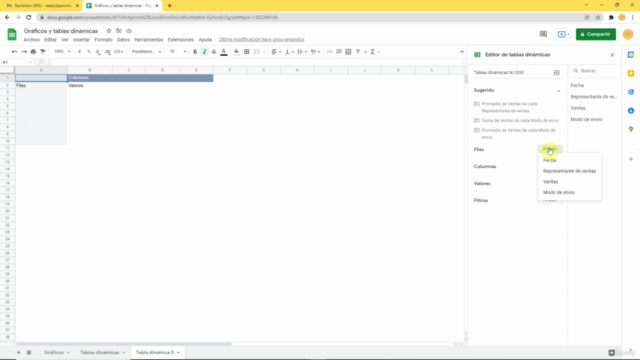Screen dimensions: 640x360
Task: Click the Añadir button next to Filas
Action: click(x=550, y=149)
